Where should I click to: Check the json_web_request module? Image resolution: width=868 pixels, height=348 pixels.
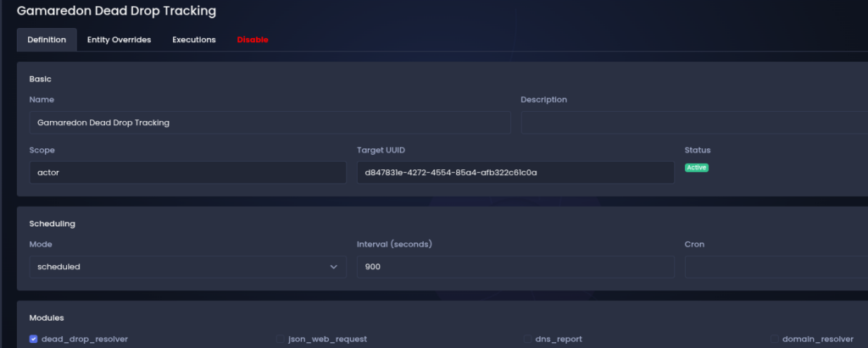tap(281, 339)
